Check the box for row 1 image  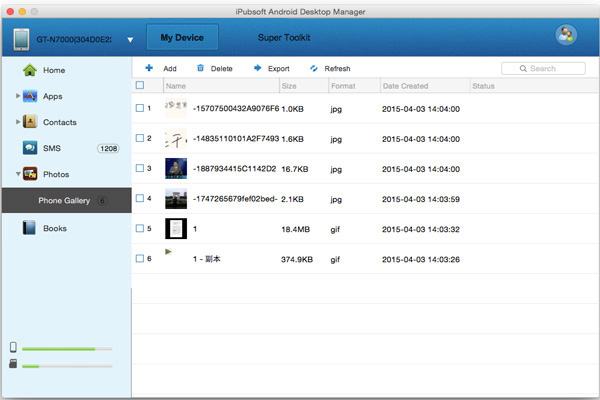pos(140,108)
